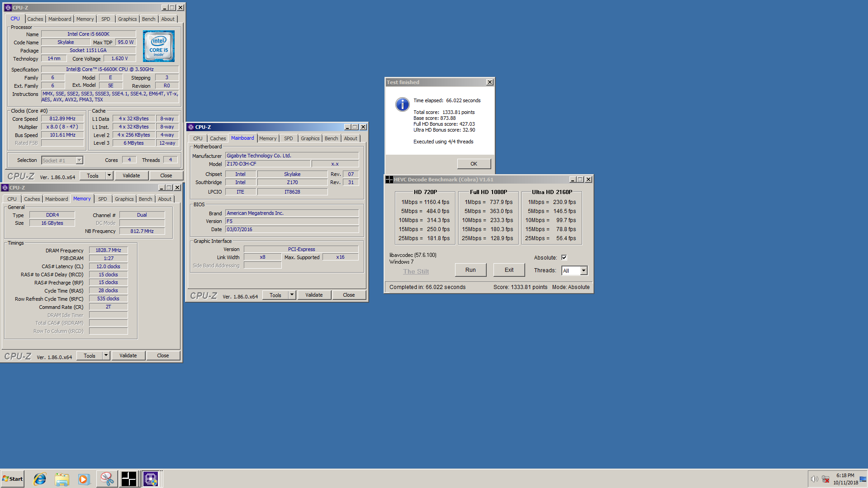Click the taskbar clock showing 6:18 PM
This screenshot has height=488, width=868.
[845, 479]
